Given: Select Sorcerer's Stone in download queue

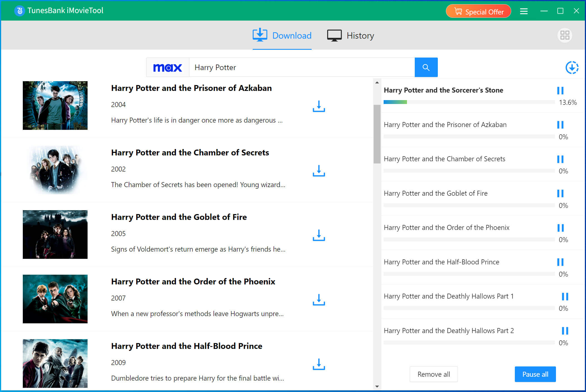Looking at the screenshot, I should pyautogui.click(x=443, y=90).
